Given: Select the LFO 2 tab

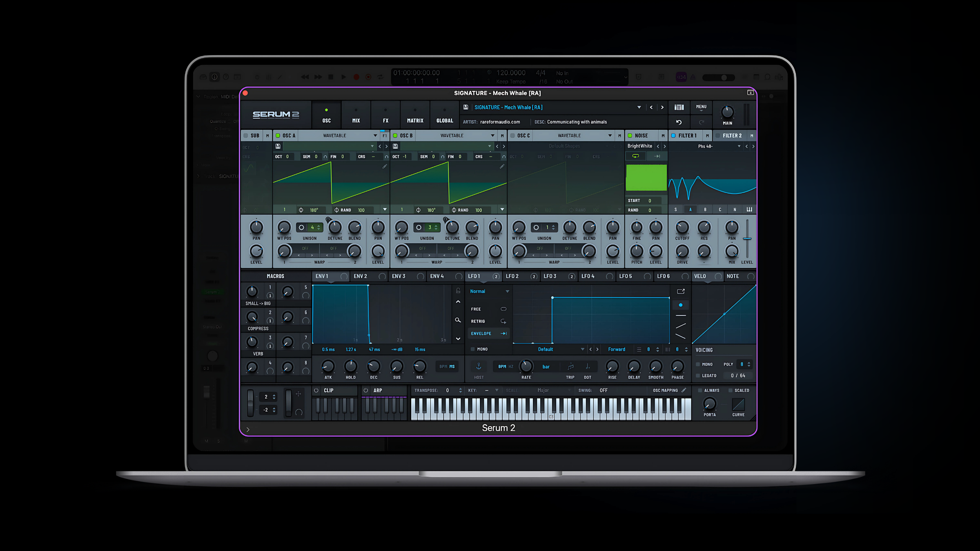Looking at the screenshot, I should [x=521, y=276].
